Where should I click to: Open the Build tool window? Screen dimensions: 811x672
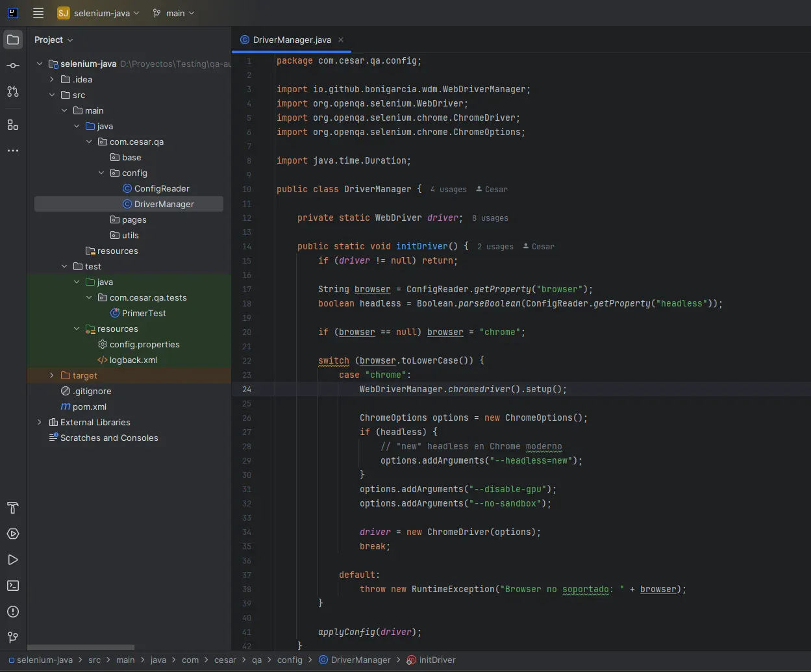pos(13,508)
